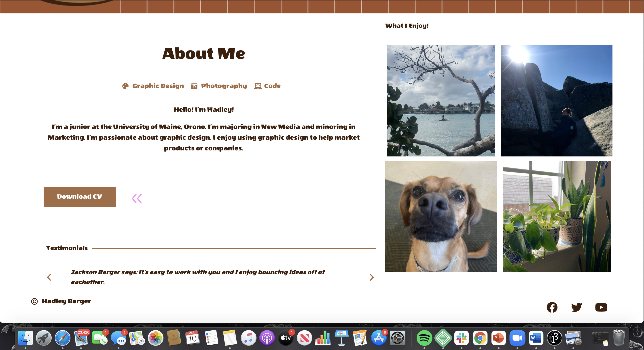This screenshot has width=644, height=350.
Task: Open Spotify from the dock
Action: (x=424, y=338)
